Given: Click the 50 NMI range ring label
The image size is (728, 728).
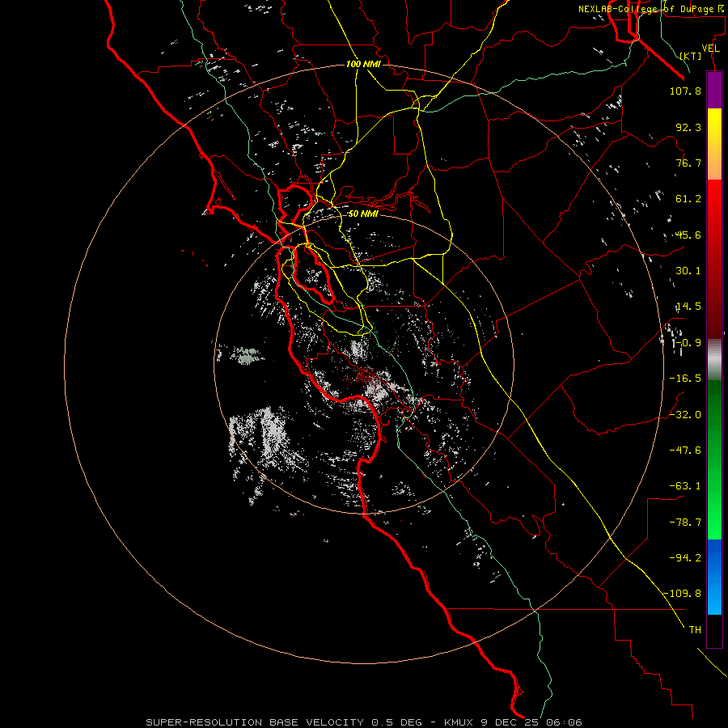Looking at the screenshot, I should pyautogui.click(x=363, y=214).
